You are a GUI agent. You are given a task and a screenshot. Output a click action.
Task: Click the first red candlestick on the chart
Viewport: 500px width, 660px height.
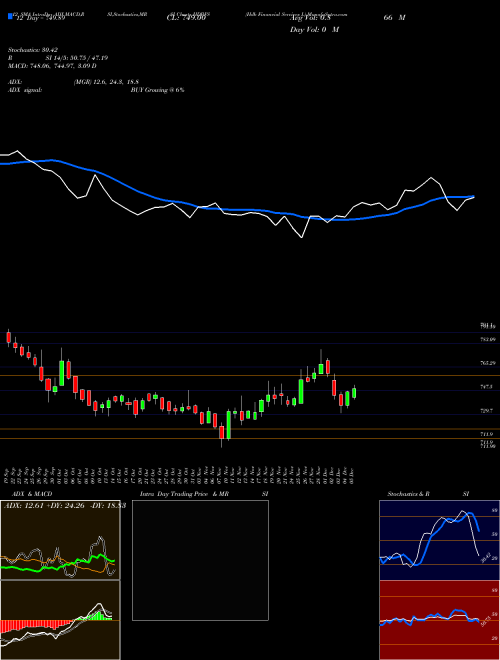pos(8,338)
